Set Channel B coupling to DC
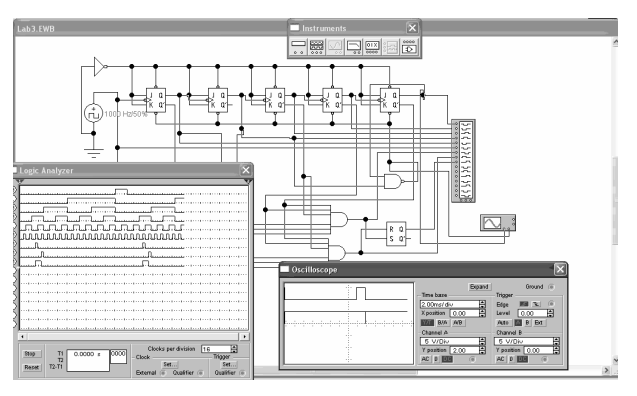 coord(522,359)
